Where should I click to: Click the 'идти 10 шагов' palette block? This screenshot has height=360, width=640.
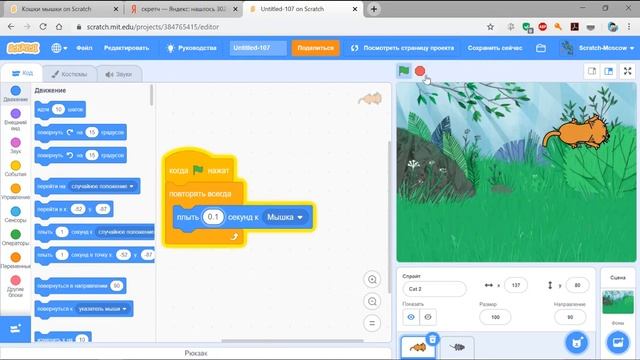60,109
